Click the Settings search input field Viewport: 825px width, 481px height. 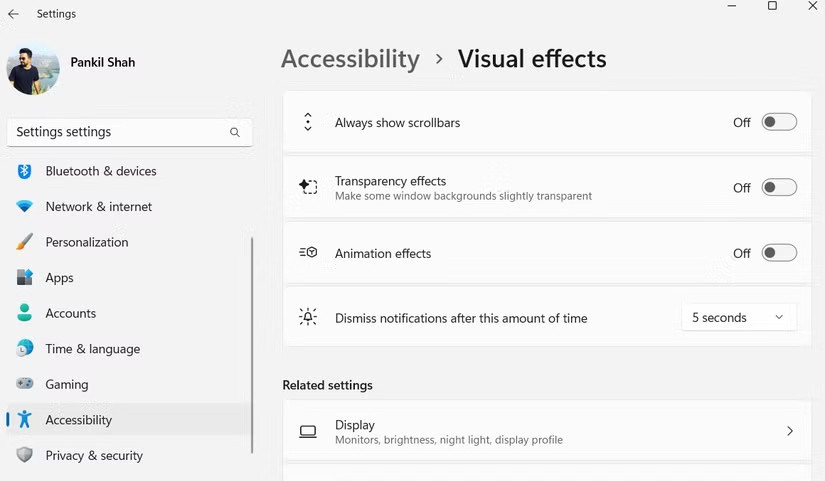[115, 132]
